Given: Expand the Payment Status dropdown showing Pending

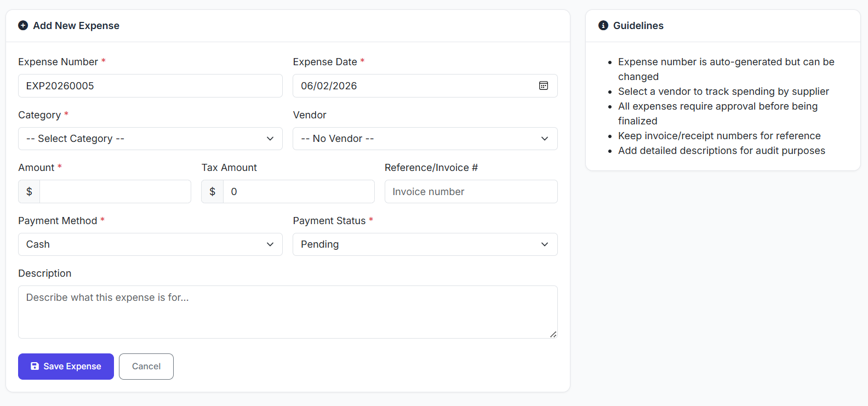Looking at the screenshot, I should (x=425, y=244).
